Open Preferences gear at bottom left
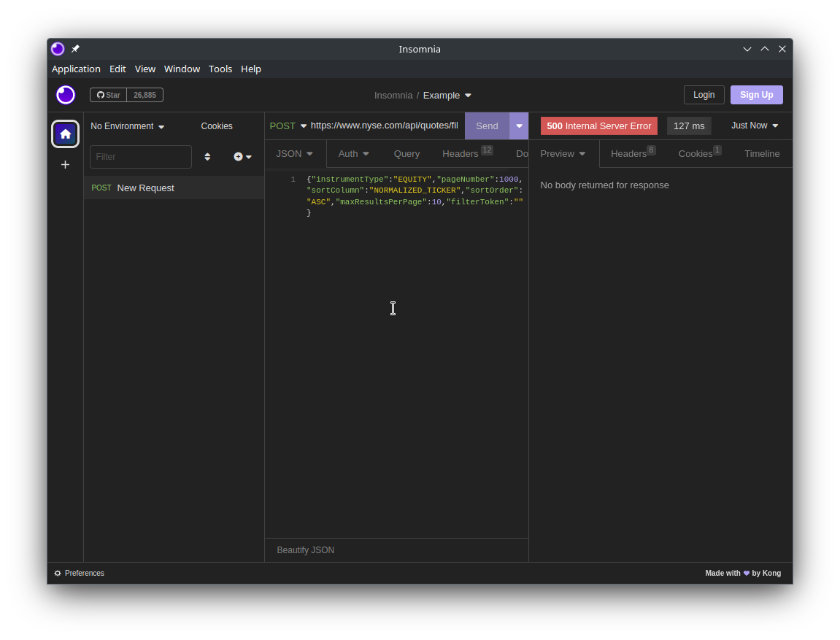This screenshot has width=840, height=640. [x=79, y=573]
